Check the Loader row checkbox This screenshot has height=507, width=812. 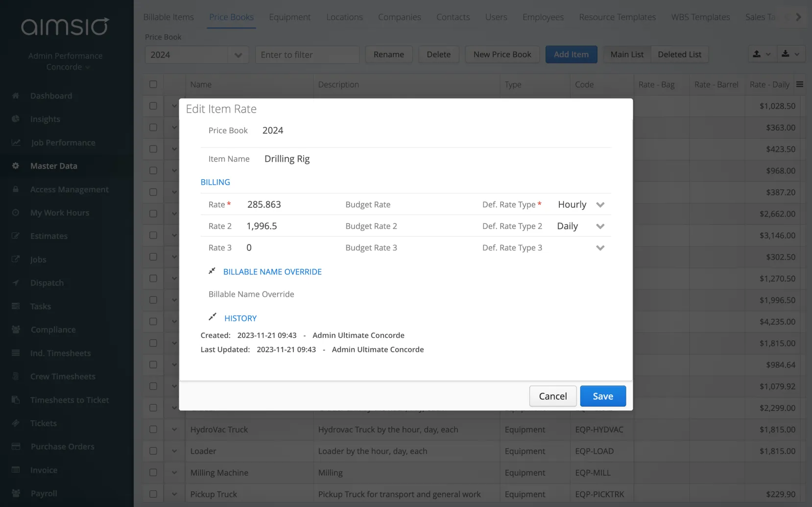[153, 451]
